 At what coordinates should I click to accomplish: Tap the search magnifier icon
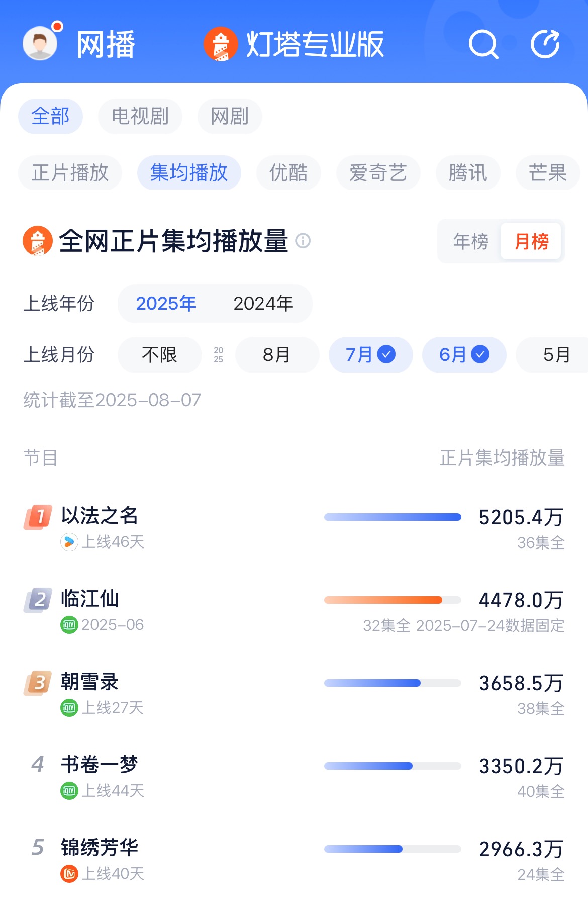coord(483,45)
